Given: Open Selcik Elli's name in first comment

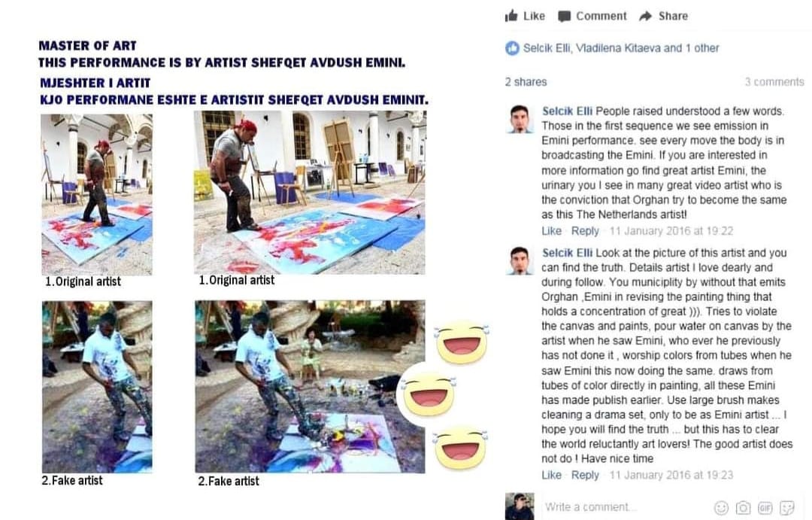Looking at the screenshot, I should pyautogui.click(x=567, y=111).
